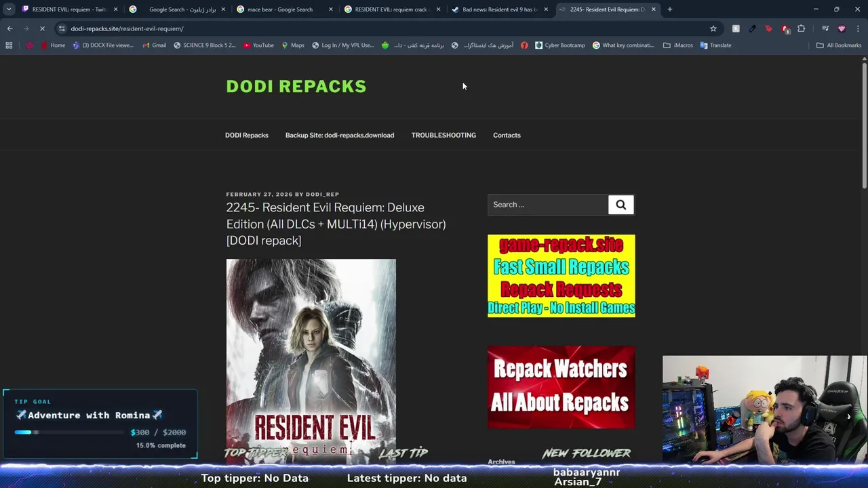Open the Maps bookmark
The height and width of the screenshot is (488, 868).
[x=292, y=45]
